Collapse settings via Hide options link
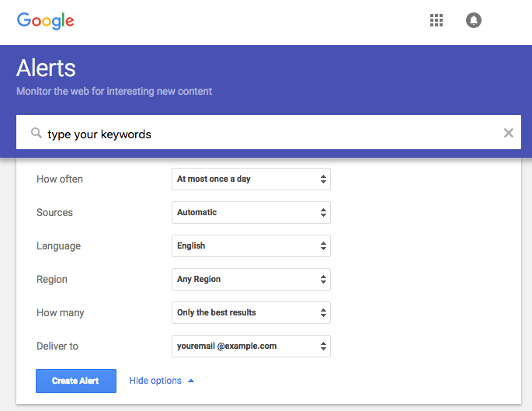Screen dimensions: 532x411 click(162, 381)
